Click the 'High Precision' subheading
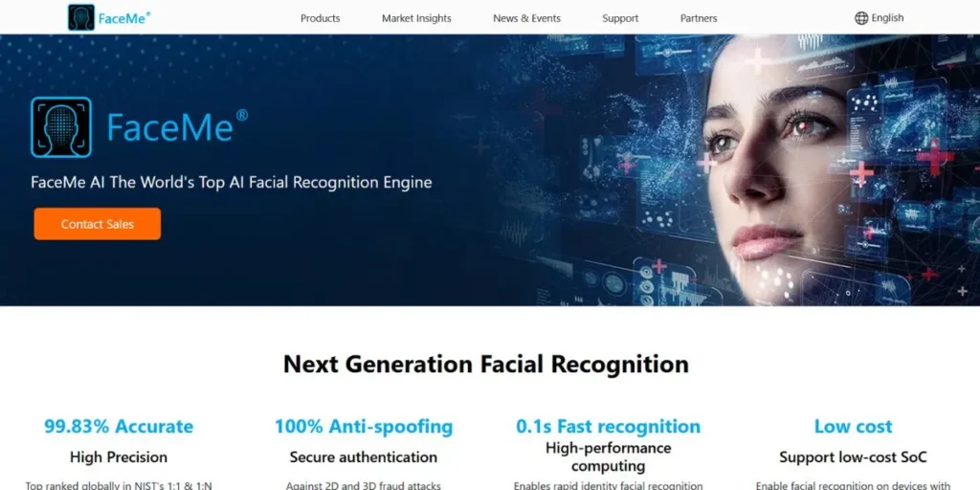Image resolution: width=980 pixels, height=490 pixels. 119,457
